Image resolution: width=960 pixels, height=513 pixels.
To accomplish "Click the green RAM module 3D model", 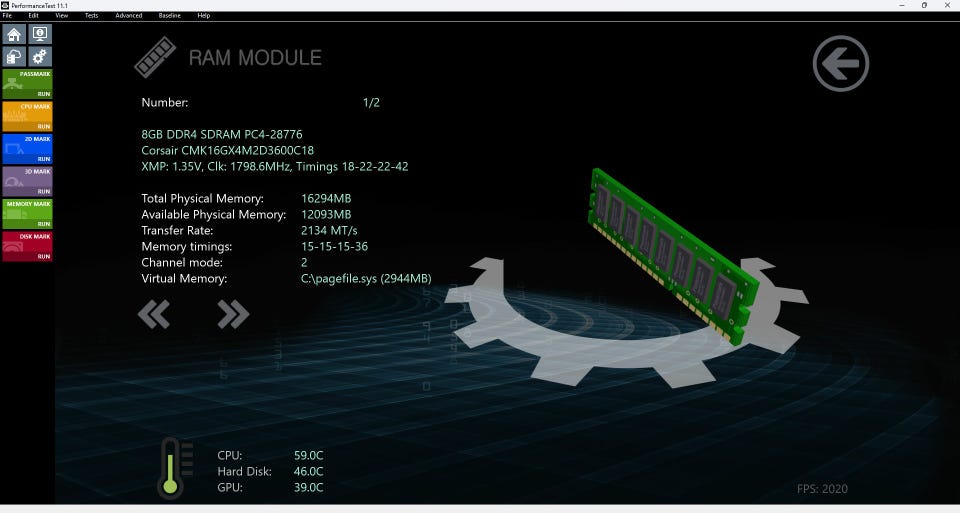I will [673, 256].
